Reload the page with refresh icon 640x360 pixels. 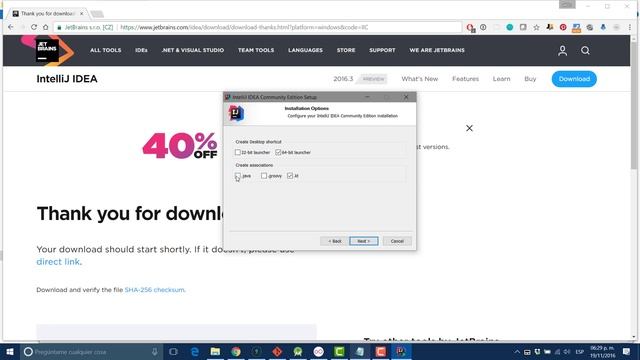[x=34, y=27]
